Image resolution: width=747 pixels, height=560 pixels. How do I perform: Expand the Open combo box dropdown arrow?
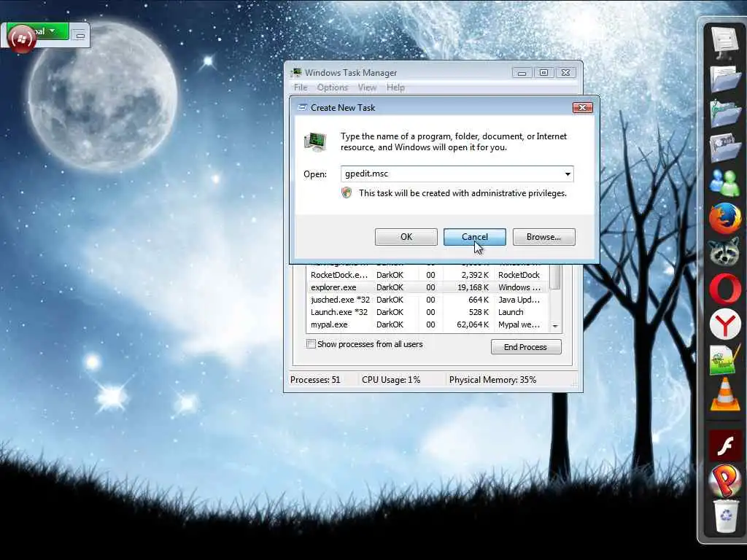568,174
